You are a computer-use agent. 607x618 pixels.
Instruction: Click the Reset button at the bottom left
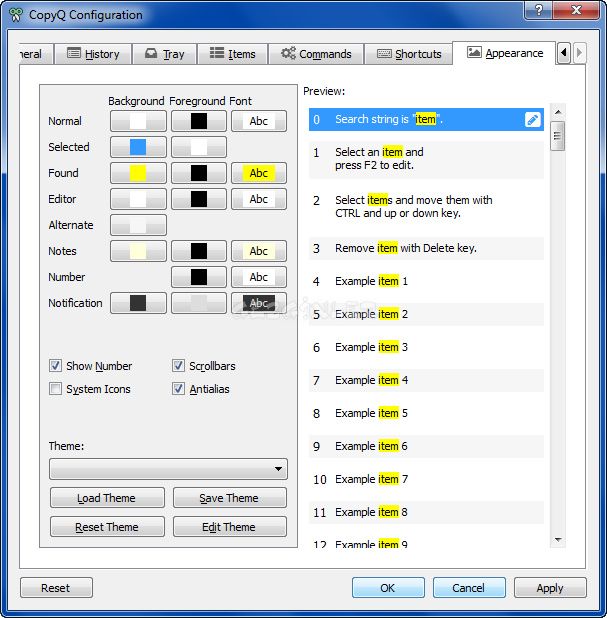coord(56,588)
